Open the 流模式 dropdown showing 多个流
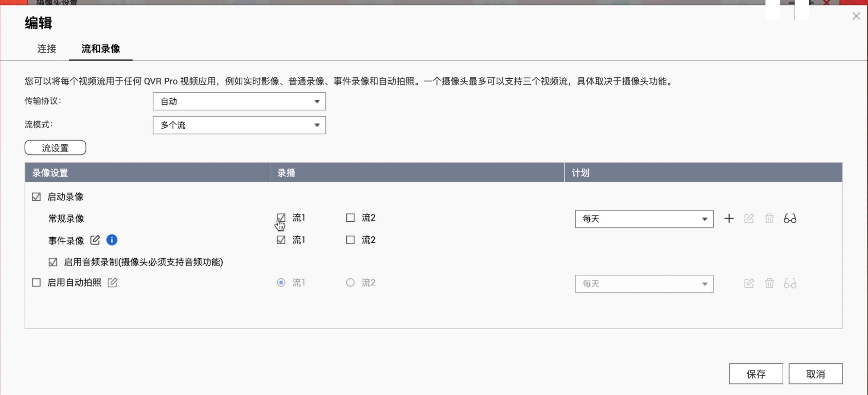868x395 pixels. 239,125
